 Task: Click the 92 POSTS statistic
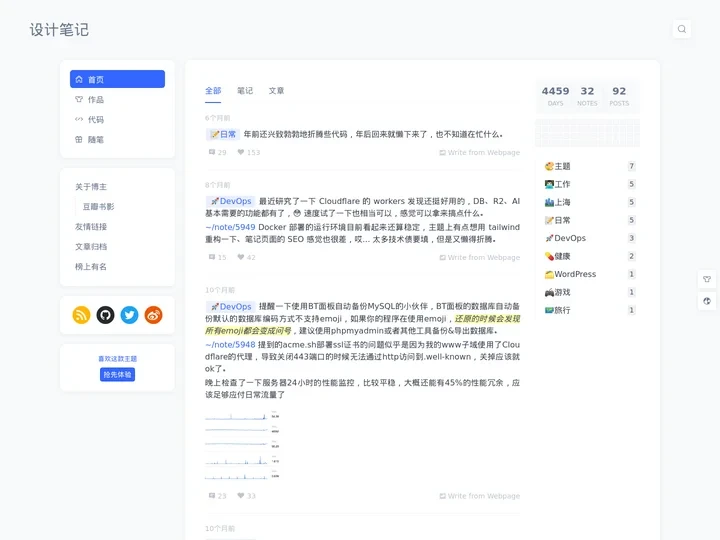[619, 96]
